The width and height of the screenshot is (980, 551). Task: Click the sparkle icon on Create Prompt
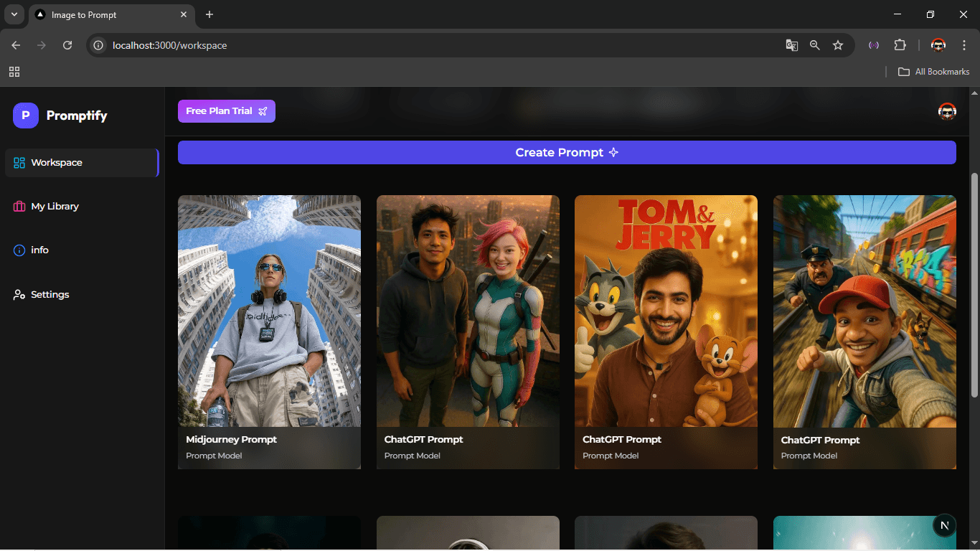(613, 152)
